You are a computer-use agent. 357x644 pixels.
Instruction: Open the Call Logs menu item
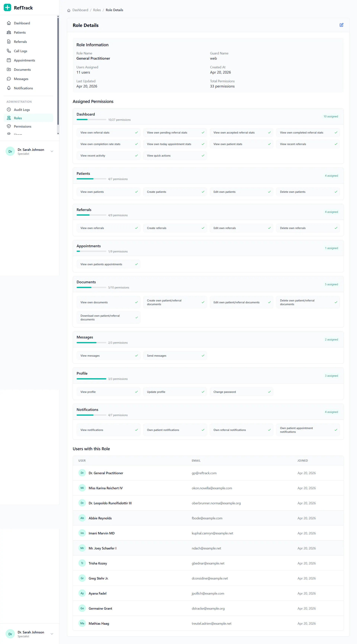(x=28, y=51)
